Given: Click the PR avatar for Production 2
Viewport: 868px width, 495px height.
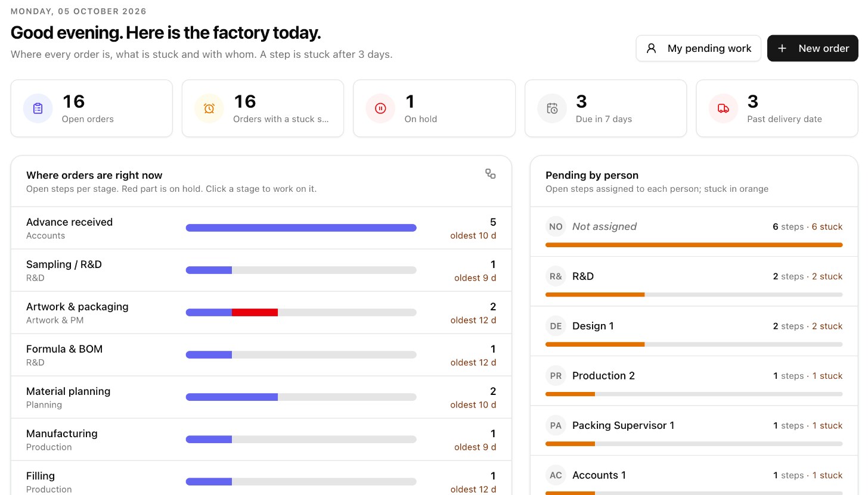Looking at the screenshot, I should pos(556,376).
